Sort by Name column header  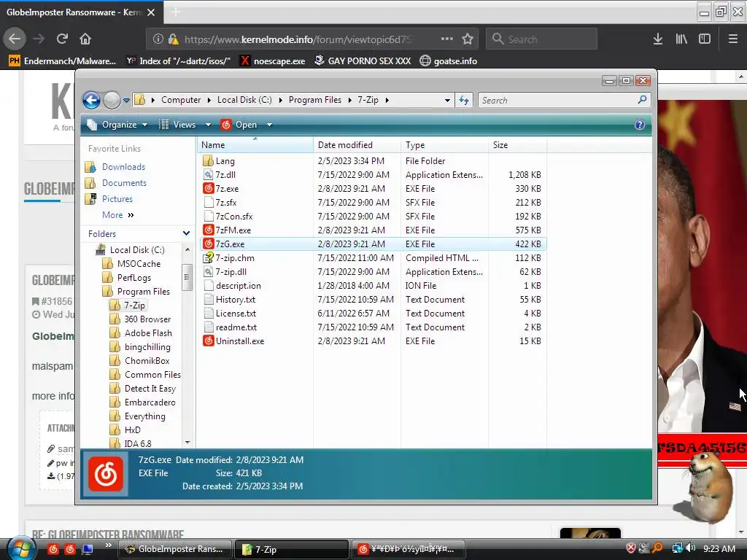[255, 145]
